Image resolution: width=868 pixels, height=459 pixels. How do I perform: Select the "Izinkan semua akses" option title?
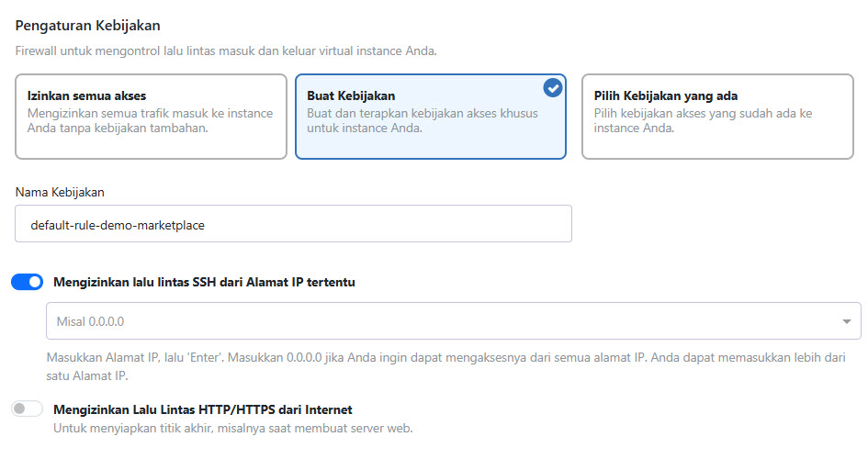86,95
